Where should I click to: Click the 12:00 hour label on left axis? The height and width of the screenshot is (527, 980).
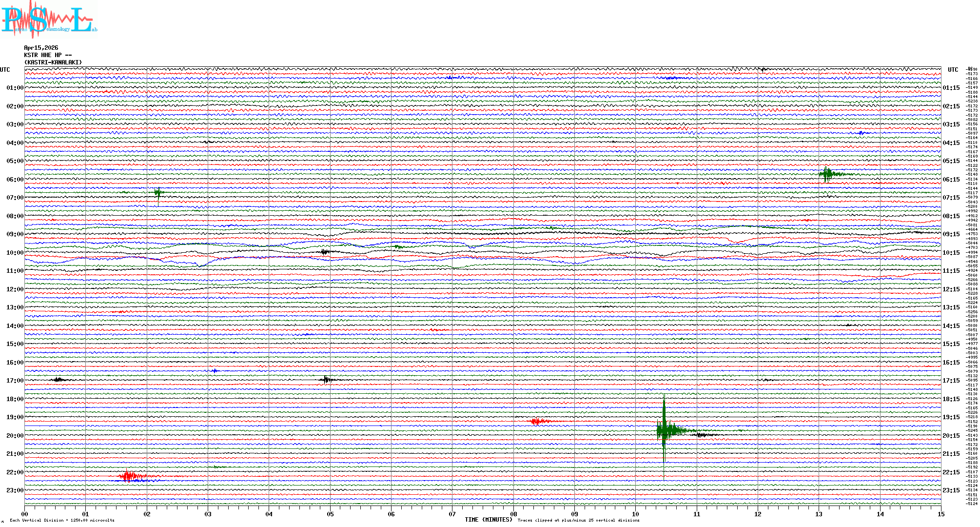click(15, 289)
